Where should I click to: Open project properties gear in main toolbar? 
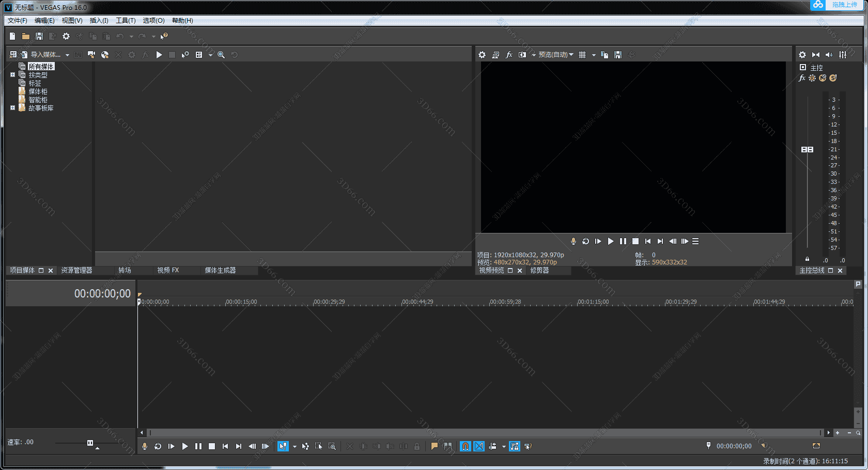pos(66,36)
